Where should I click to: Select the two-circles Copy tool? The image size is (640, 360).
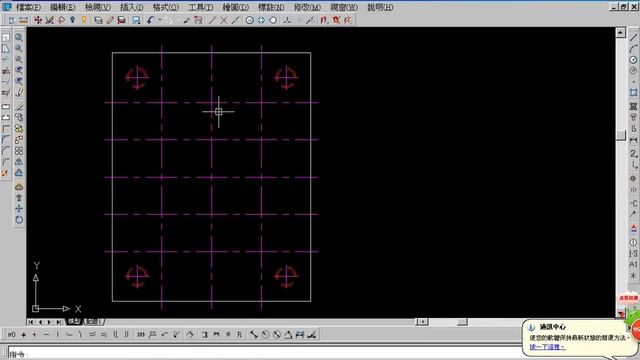pyautogui.click(x=19, y=118)
